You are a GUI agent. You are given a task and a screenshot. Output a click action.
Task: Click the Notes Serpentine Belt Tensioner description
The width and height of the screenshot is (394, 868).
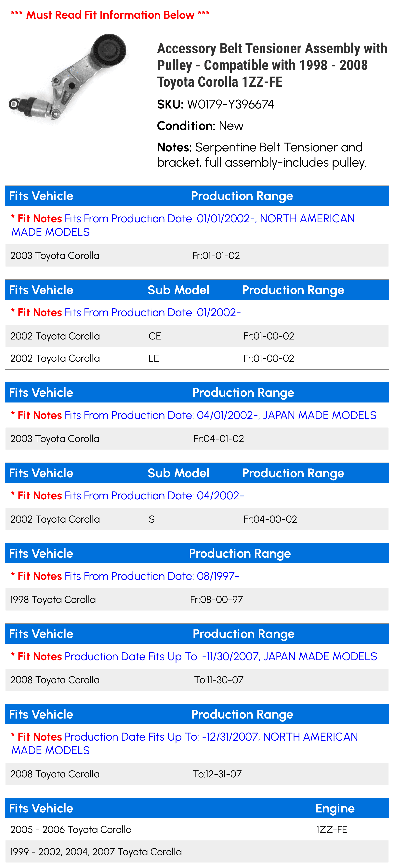[262, 155]
